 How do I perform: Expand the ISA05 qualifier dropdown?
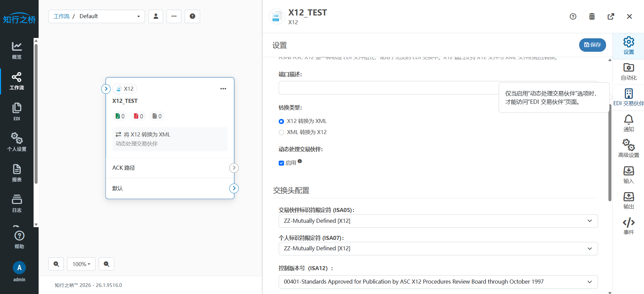click(438, 221)
